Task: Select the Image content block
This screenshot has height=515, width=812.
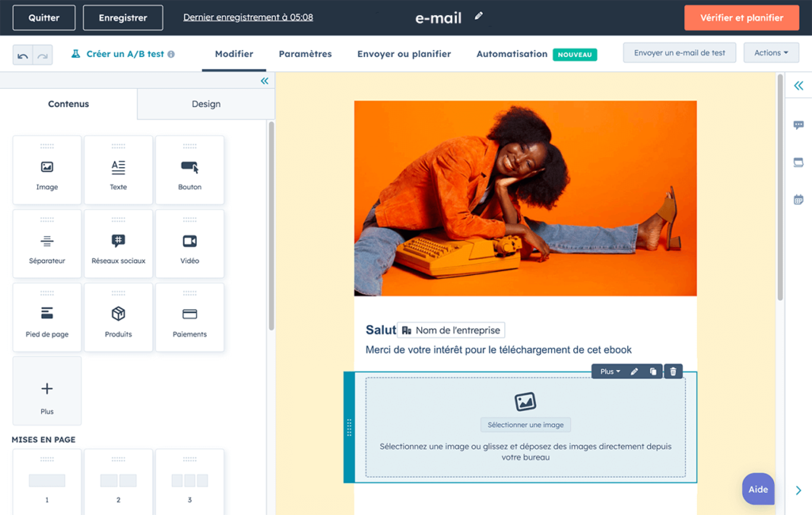Action: point(47,170)
